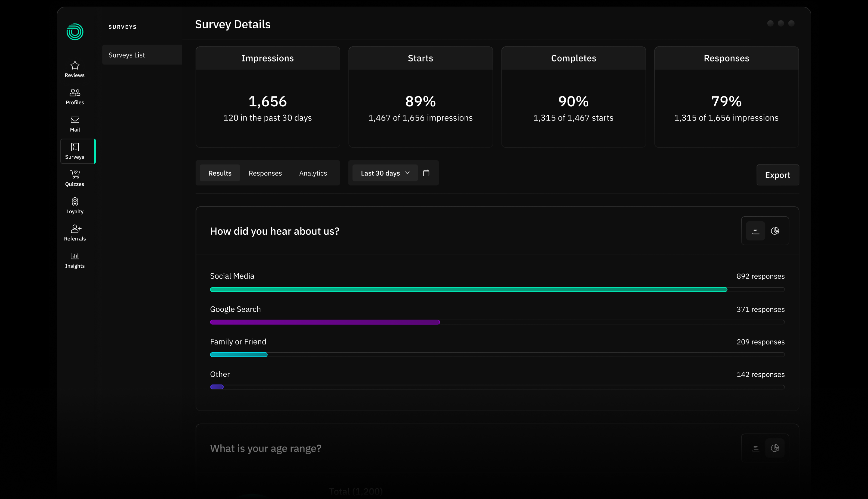Open the Analytics tab
This screenshot has width=868, height=499.
[313, 173]
